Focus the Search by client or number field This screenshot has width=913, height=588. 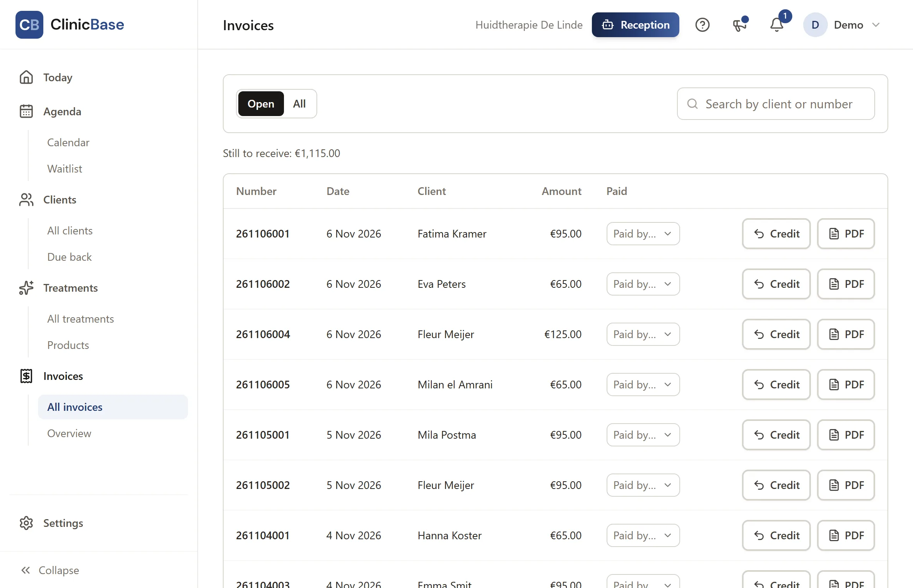pyautogui.click(x=776, y=104)
